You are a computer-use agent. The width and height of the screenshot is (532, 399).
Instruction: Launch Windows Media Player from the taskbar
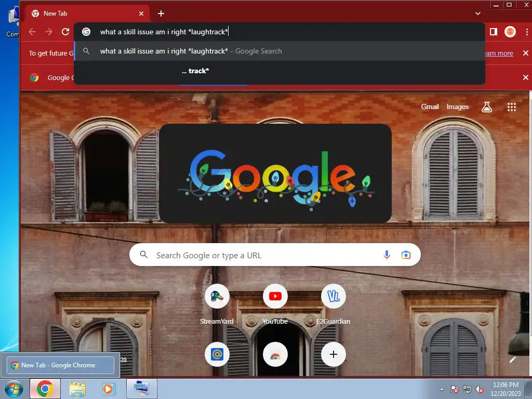point(109,389)
